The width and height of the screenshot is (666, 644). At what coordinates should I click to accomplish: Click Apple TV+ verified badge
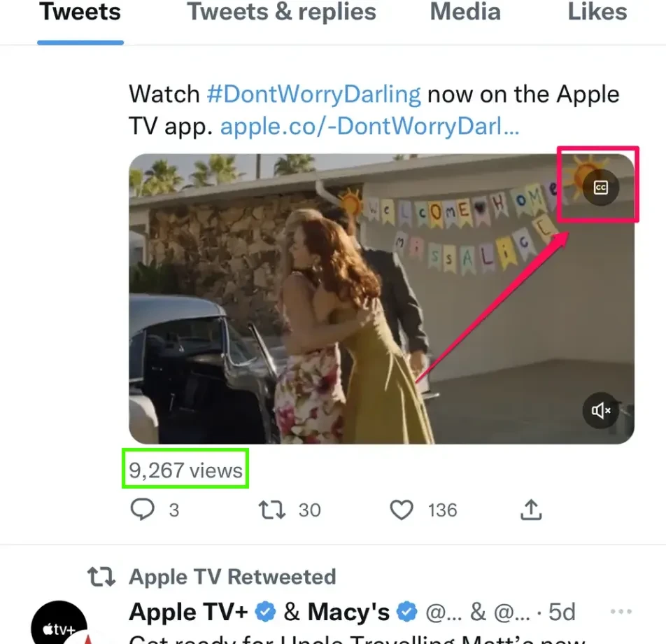pos(265,612)
